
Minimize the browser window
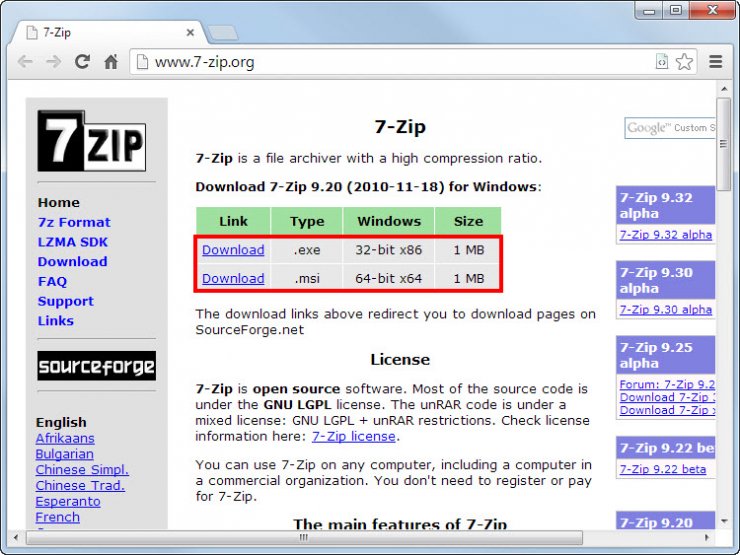(x=649, y=10)
